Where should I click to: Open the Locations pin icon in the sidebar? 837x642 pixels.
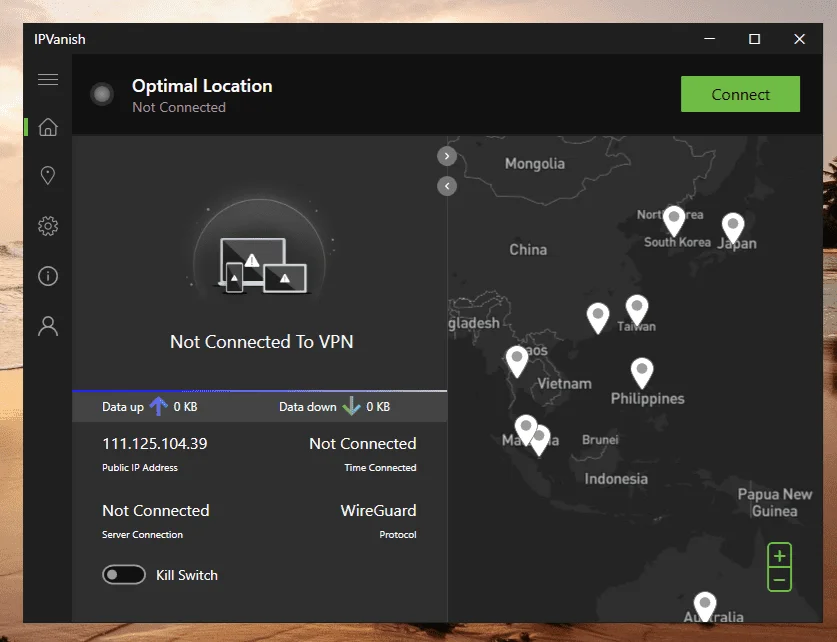48,176
